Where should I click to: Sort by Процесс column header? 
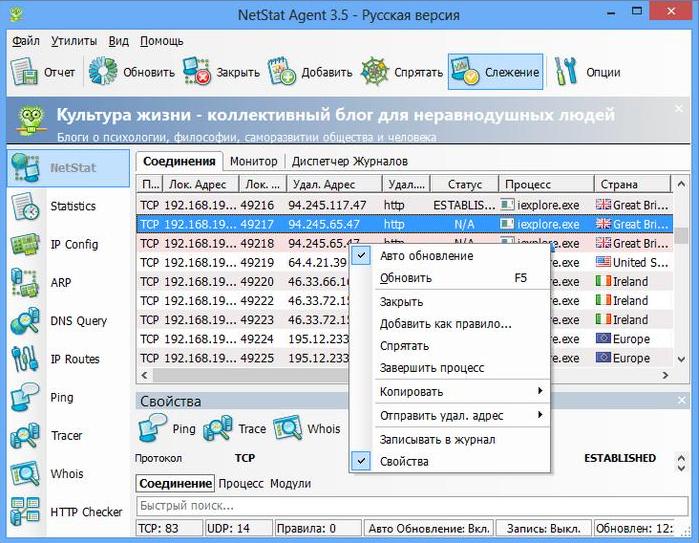click(546, 184)
